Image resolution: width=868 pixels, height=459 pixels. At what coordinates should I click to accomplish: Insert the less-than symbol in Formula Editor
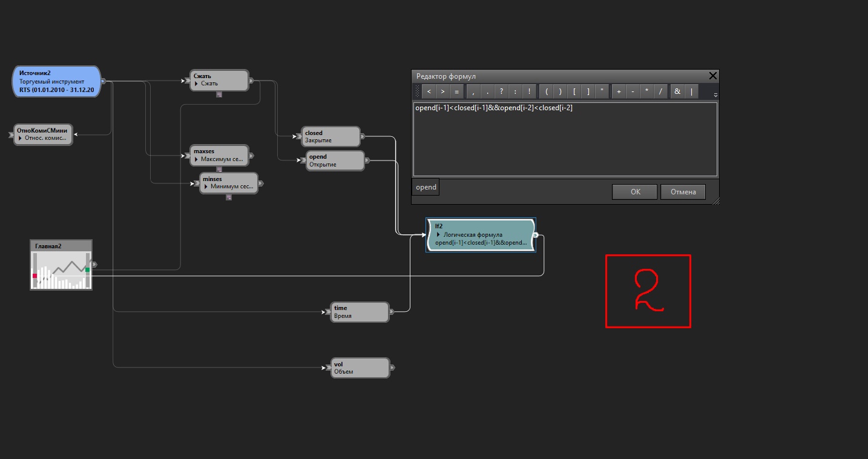[429, 91]
